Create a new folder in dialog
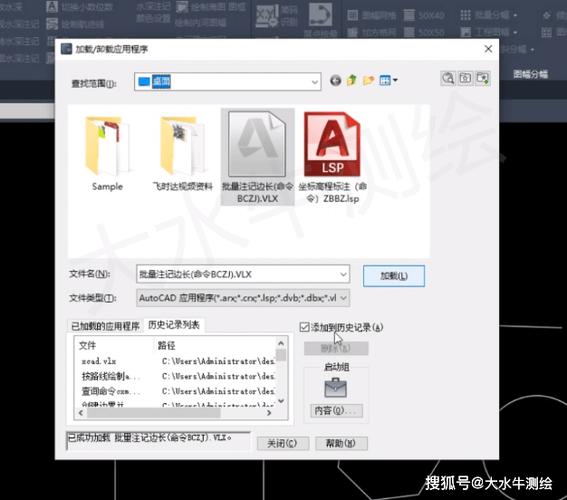The height and width of the screenshot is (500, 567). 368,80
